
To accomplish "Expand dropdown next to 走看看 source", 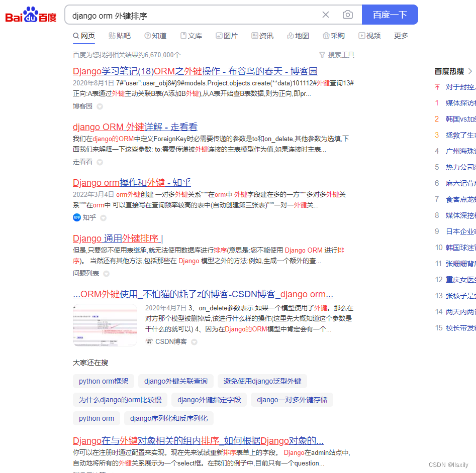I will (x=100, y=162).
